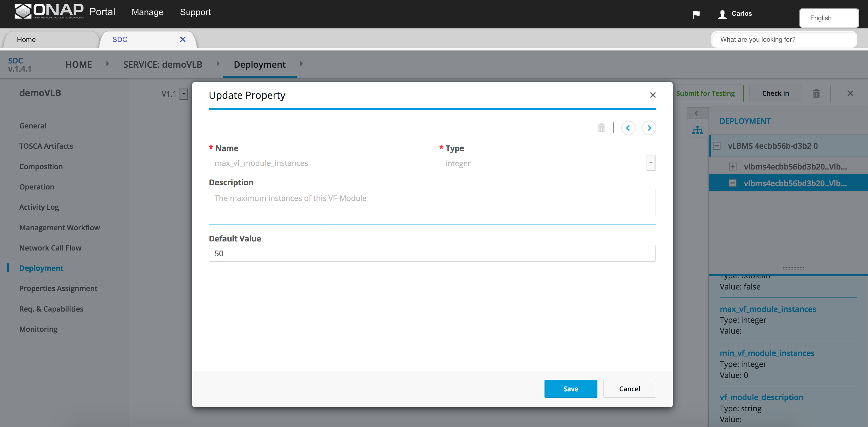This screenshot has height=427, width=868.
Task: Open the Portal menu
Action: tap(102, 12)
